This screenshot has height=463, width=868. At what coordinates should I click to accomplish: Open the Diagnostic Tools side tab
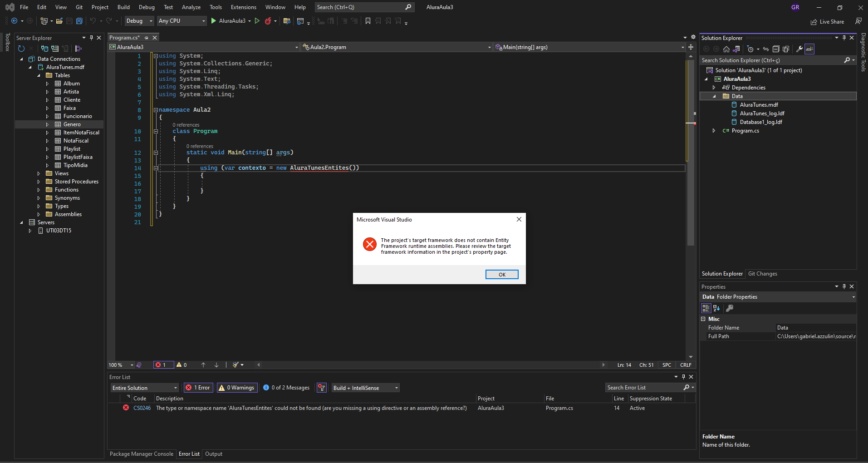pyautogui.click(x=863, y=52)
